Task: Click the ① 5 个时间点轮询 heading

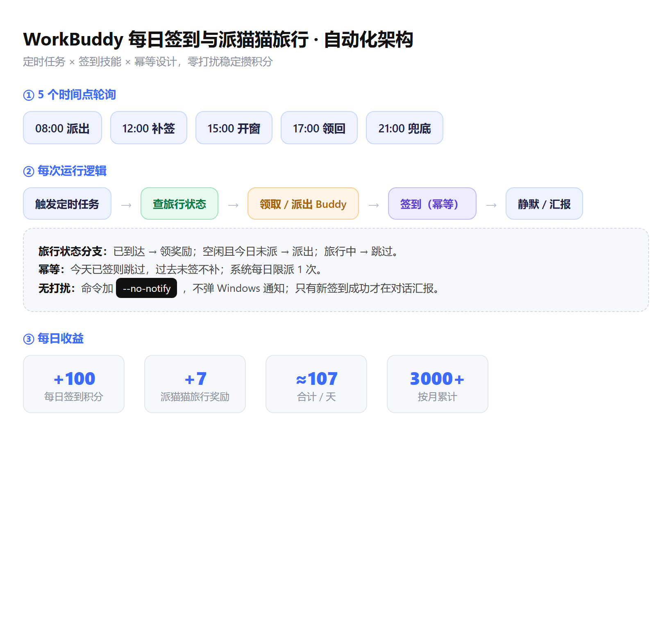Action: 70,95
